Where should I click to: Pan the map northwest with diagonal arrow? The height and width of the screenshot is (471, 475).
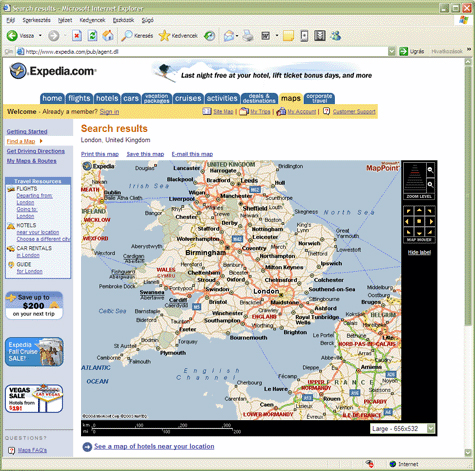pos(408,211)
